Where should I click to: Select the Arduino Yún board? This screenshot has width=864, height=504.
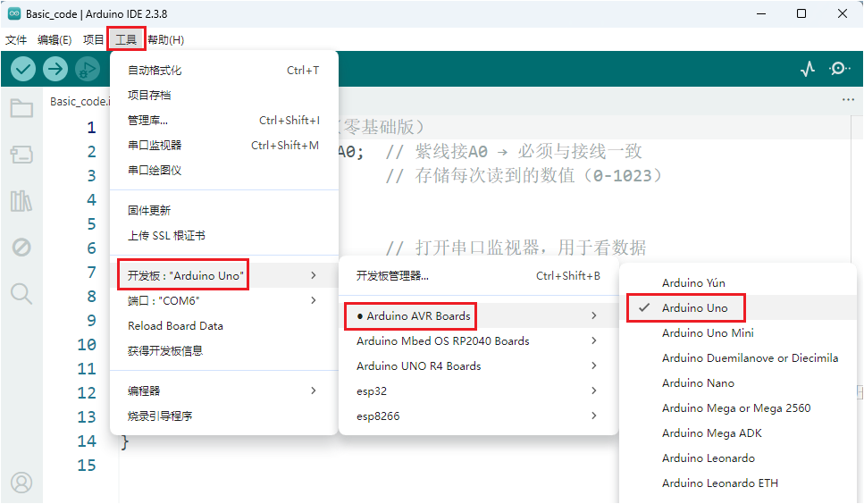[x=738, y=282]
